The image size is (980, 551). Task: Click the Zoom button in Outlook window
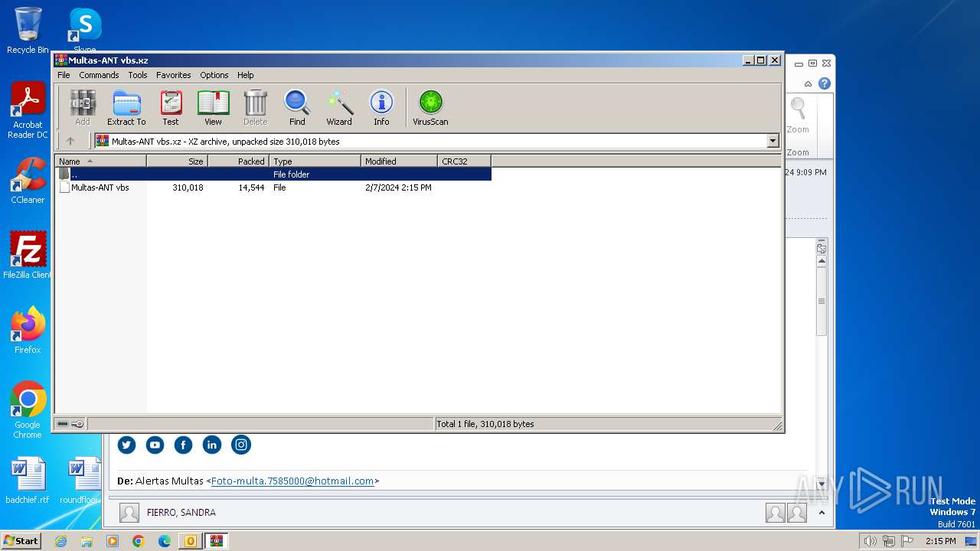click(x=798, y=116)
